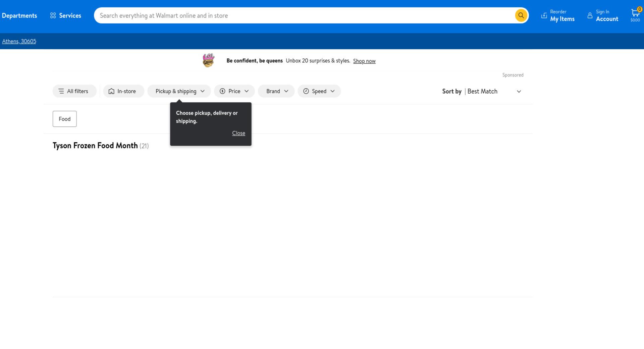The image size is (644, 349).
Task: Open the All filters panel
Action: pos(74,91)
